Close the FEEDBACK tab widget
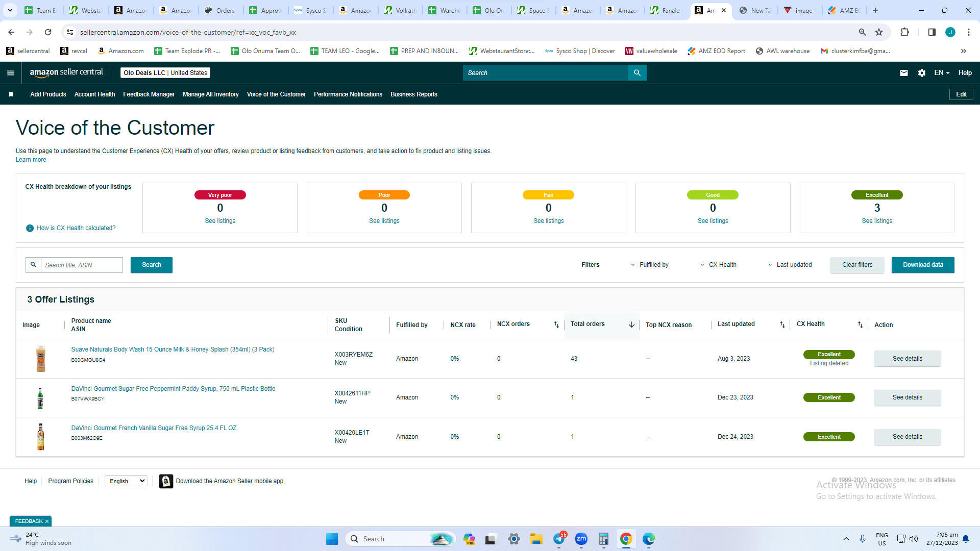Image resolution: width=980 pixels, height=551 pixels. 47,521
